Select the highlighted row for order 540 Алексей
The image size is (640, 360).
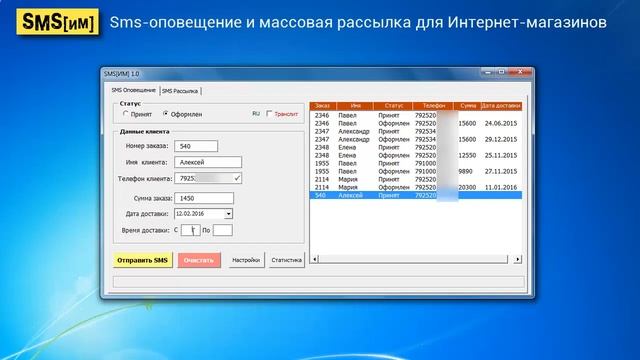[416, 196]
